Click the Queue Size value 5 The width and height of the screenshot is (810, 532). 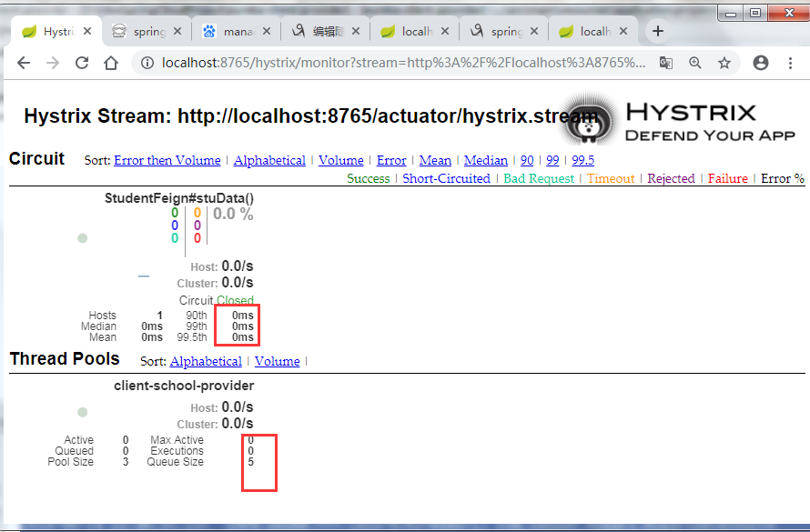250,462
